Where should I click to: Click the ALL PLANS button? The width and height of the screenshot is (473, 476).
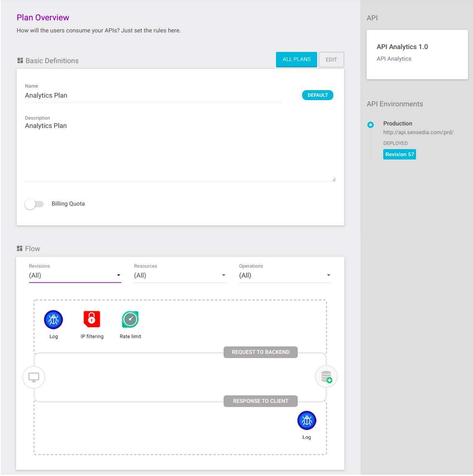(x=296, y=59)
